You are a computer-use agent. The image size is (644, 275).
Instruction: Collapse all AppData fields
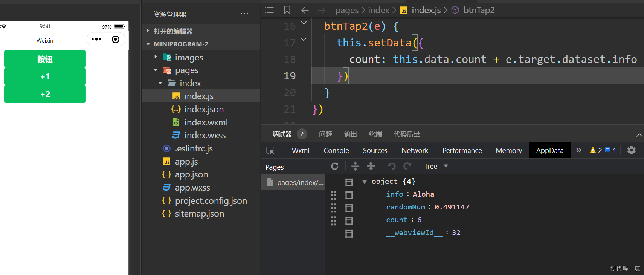click(371, 166)
